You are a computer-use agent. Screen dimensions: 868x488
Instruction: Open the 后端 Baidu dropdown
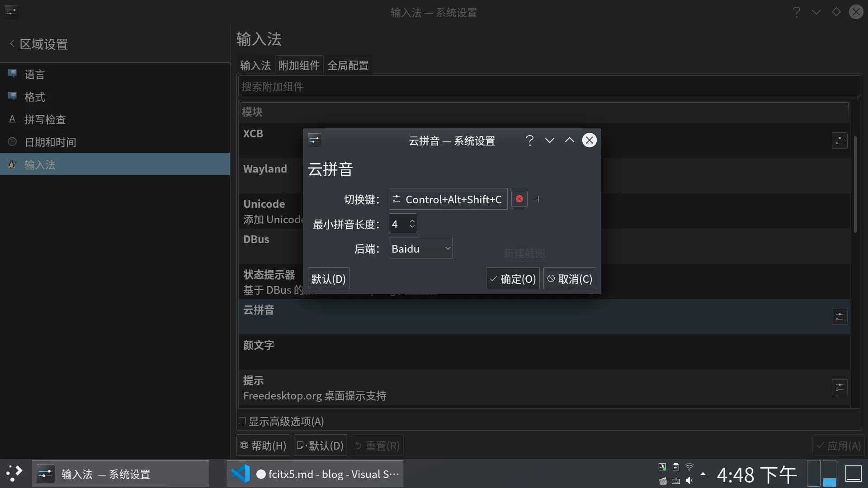coord(420,249)
